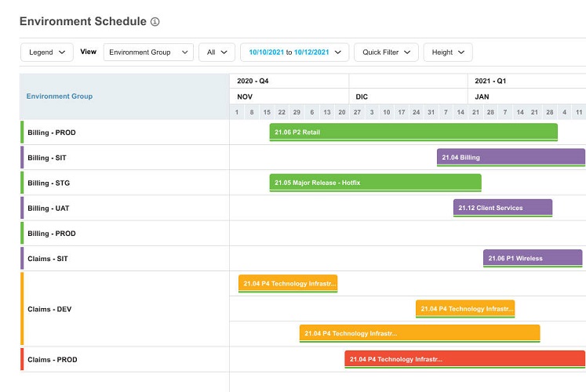586x392 pixels.
Task: Click the Billing - SIT environment row
Action: coord(125,158)
